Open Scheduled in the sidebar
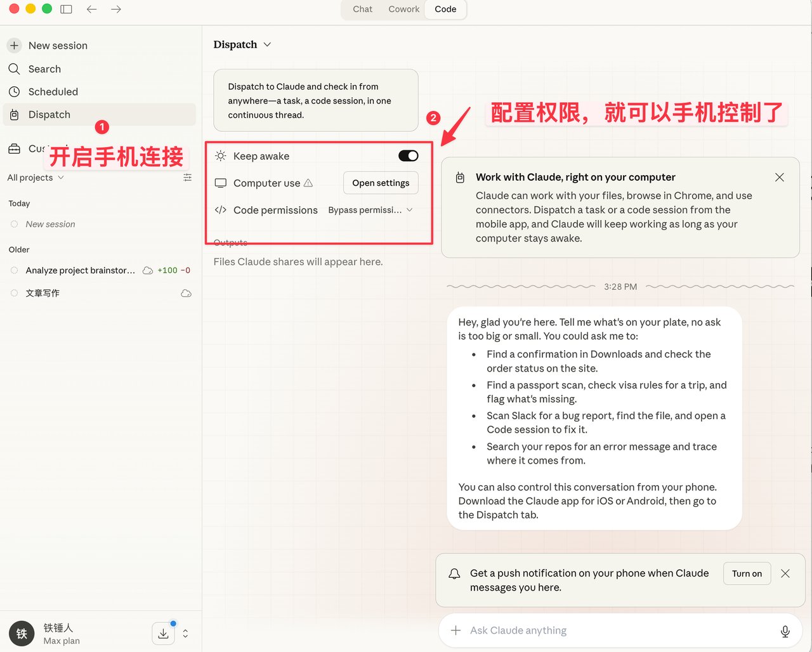Image resolution: width=812 pixels, height=652 pixels. (x=101, y=91)
